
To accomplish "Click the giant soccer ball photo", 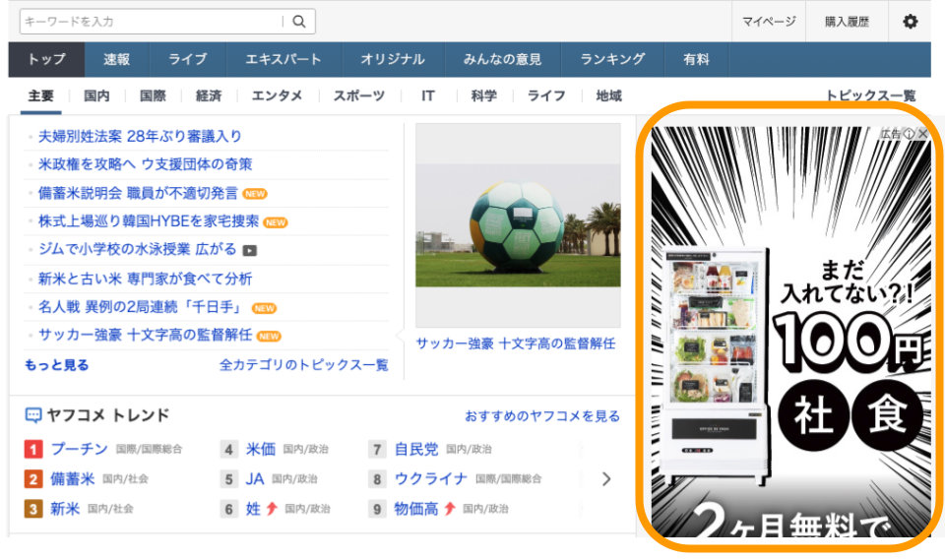I will click(518, 225).
